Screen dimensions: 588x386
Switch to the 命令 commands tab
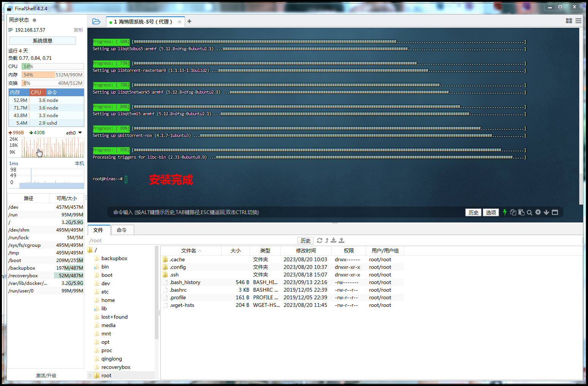tap(122, 230)
